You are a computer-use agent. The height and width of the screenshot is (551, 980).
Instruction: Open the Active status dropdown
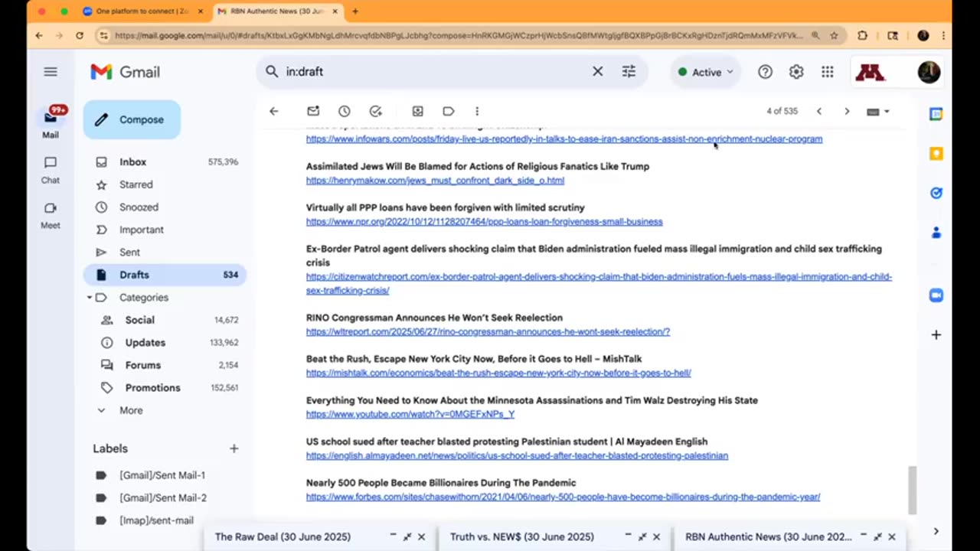pos(705,72)
